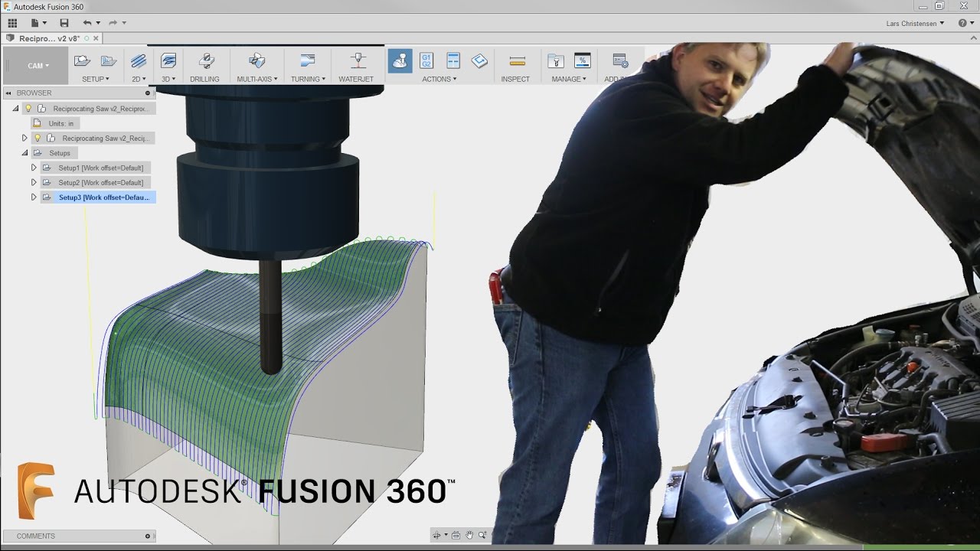Image resolution: width=980 pixels, height=551 pixels.
Task: Click the New Setup icon
Action: (x=82, y=60)
